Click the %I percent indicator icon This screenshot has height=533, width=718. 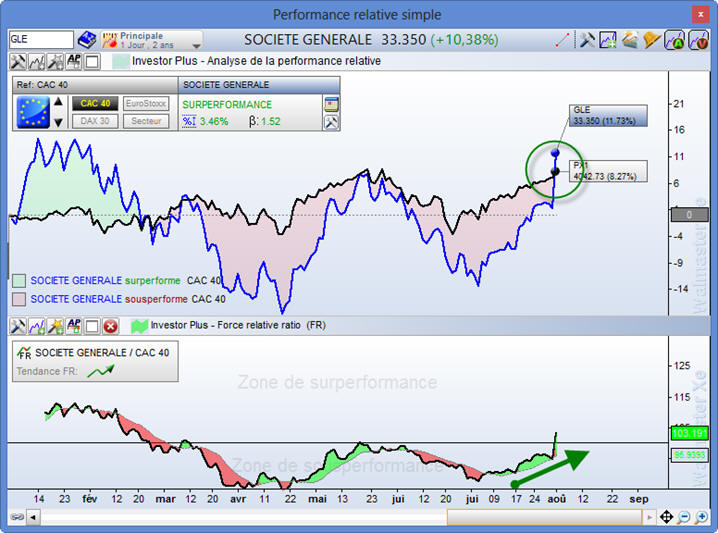point(189,121)
